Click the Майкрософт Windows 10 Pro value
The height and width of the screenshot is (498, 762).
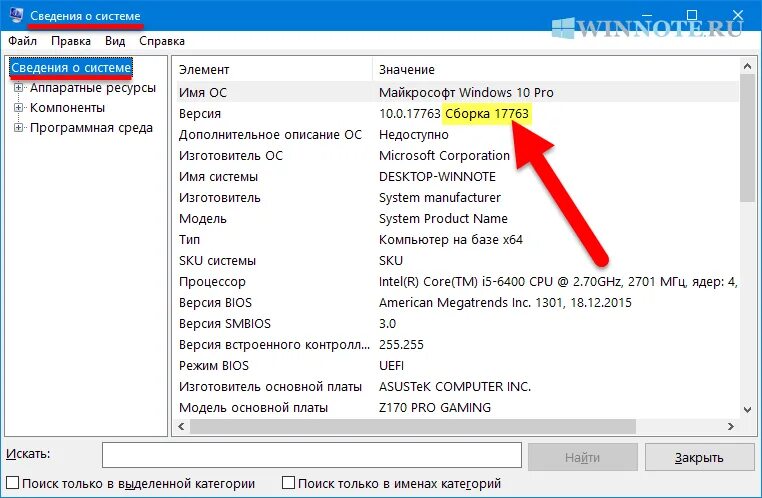click(466, 92)
